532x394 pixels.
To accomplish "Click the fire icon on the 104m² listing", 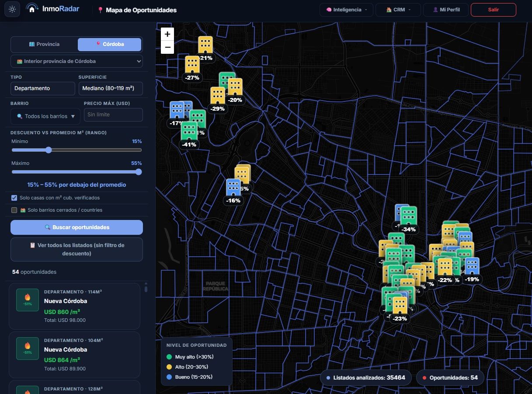I will click(x=28, y=346).
